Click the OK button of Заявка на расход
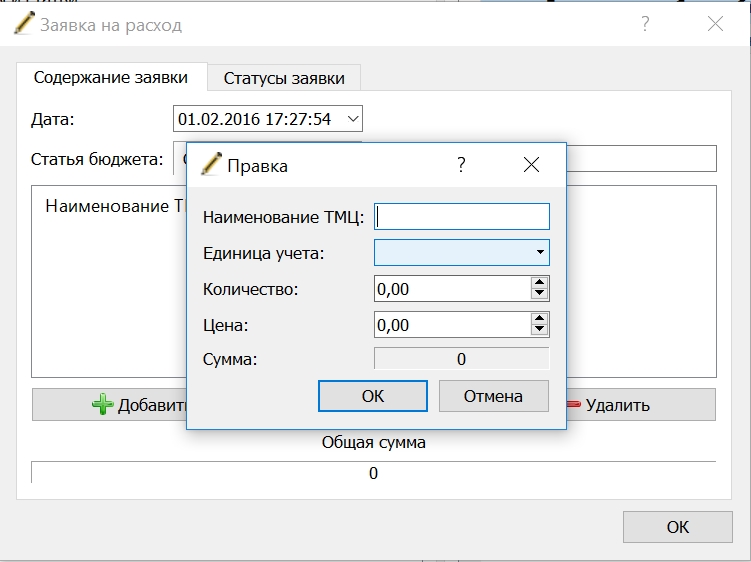The height and width of the screenshot is (562, 751). coord(678,527)
